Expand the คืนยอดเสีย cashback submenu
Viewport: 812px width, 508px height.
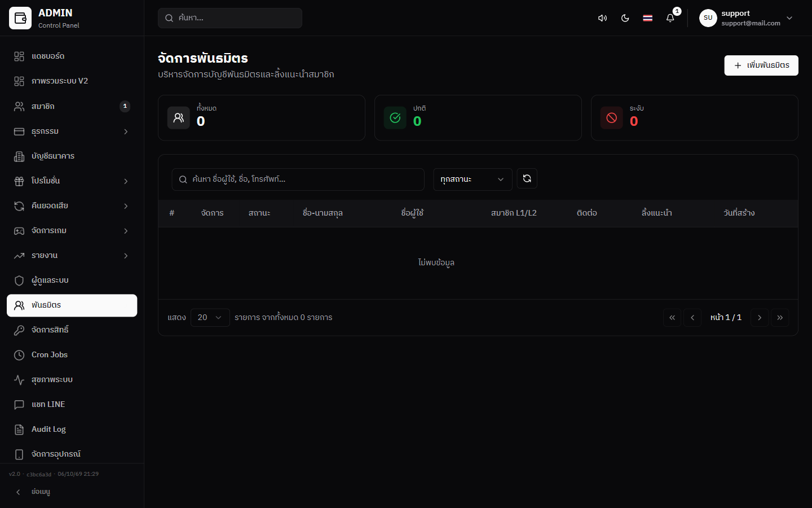72,206
